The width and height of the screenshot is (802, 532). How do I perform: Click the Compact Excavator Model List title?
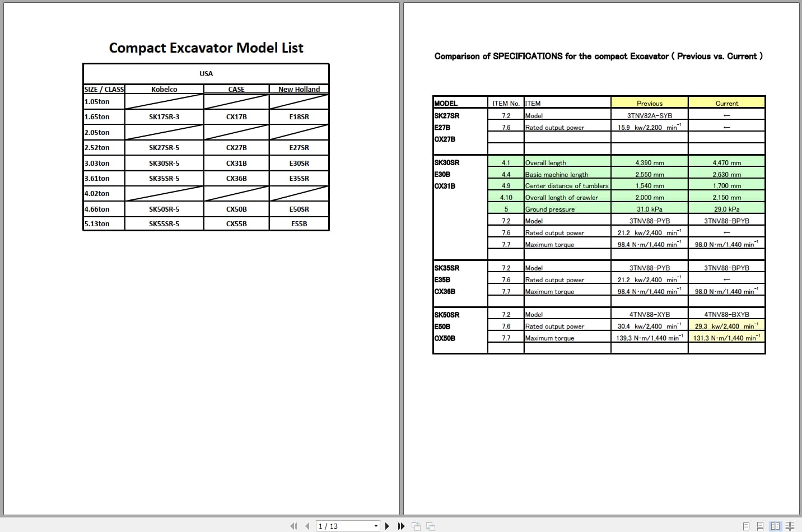click(x=206, y=48)
